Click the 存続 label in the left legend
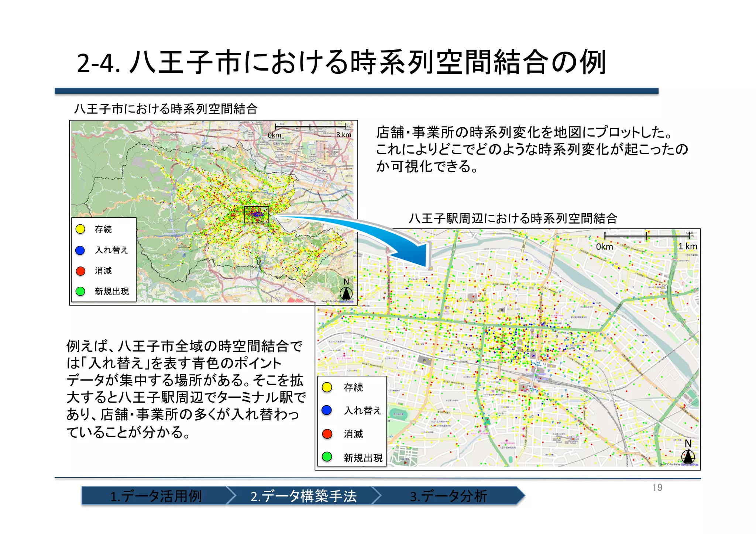The width and height of the screenshot is (756, 534). (x=103, y=229)
